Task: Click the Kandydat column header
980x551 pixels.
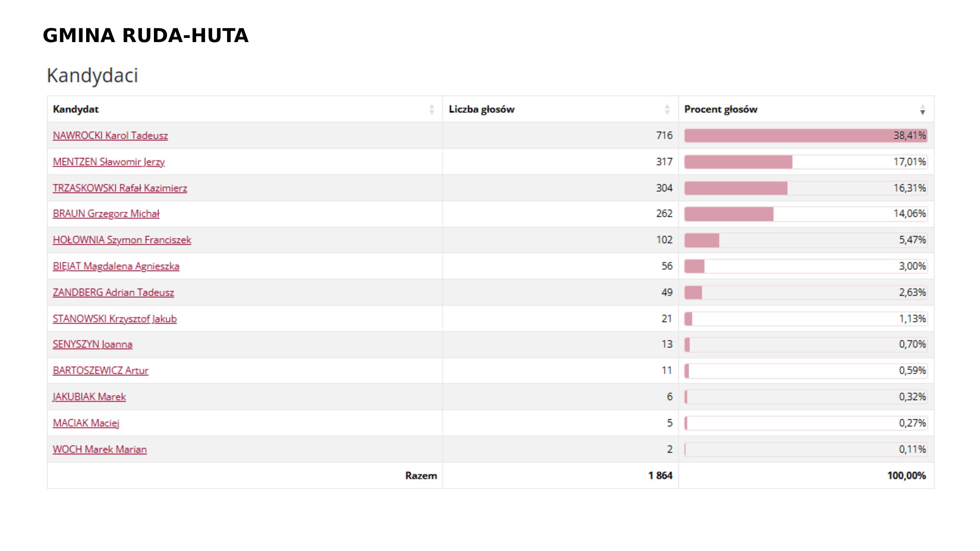Action: click(x=76, y=109)
